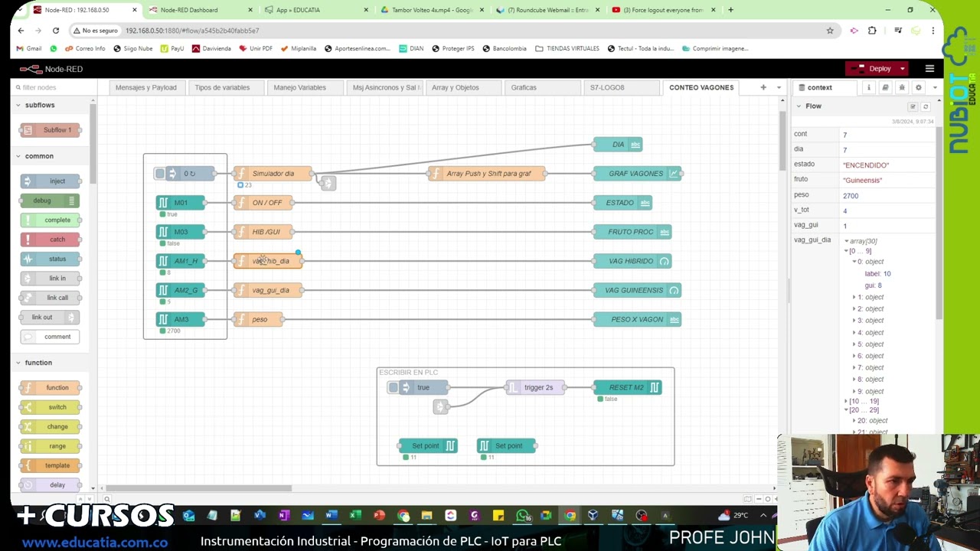Open the Deploy options dropdown arrow
Viewport: 980px width, 551px height.
[903, 69]
